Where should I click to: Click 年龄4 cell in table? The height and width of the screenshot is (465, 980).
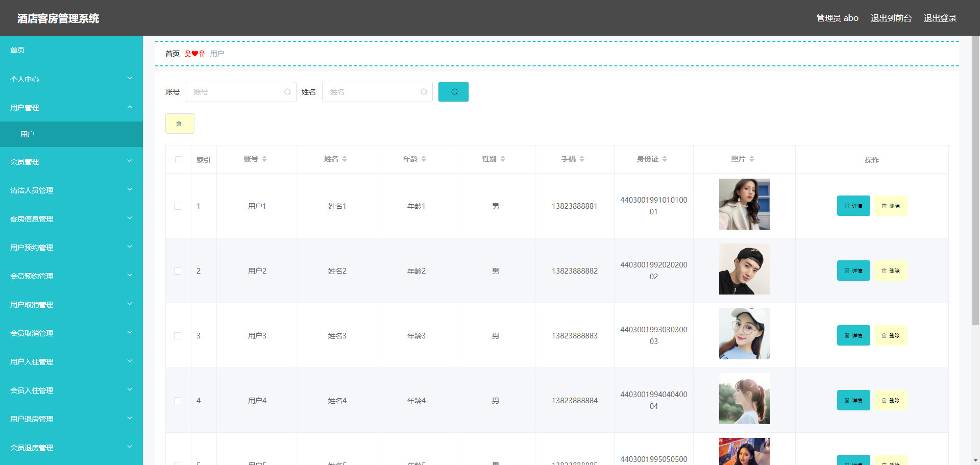click(416, 401)
